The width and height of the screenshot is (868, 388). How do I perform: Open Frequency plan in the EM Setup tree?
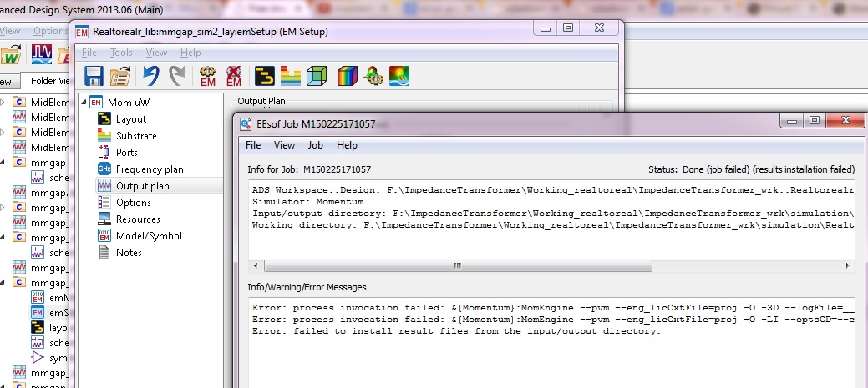pos(150,169)
